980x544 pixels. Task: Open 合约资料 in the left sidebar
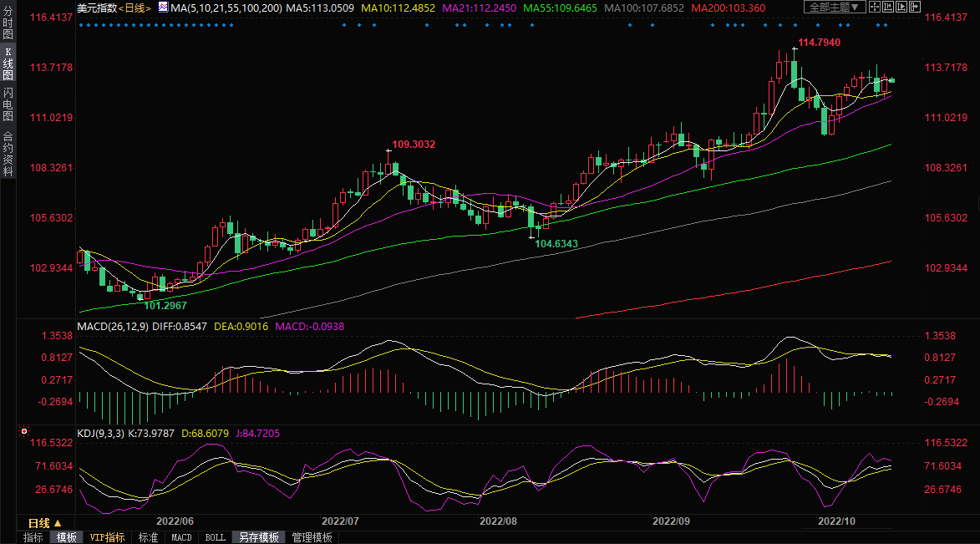8,154
